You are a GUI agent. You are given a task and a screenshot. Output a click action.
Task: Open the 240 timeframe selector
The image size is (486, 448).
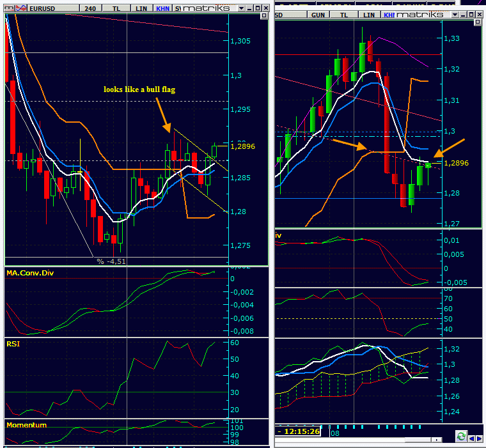point(91,8)
